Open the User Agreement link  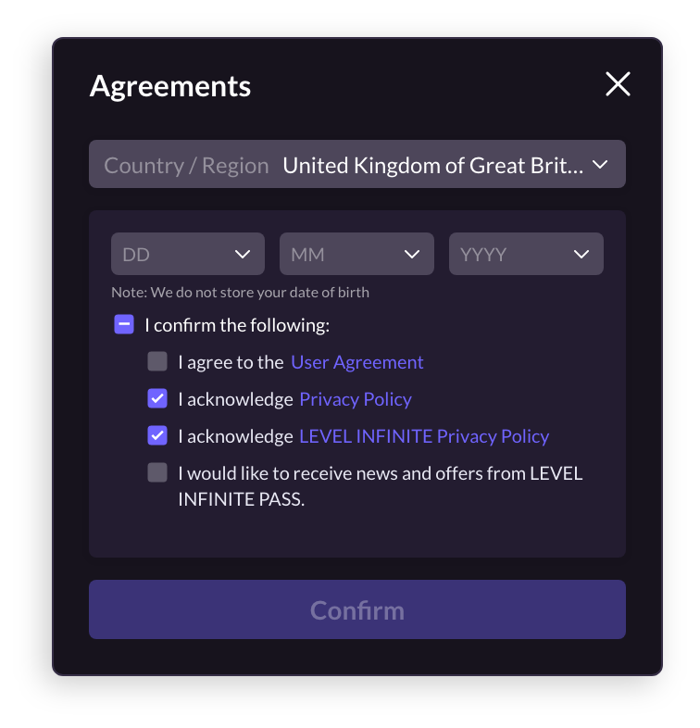(x=357, y=362)
